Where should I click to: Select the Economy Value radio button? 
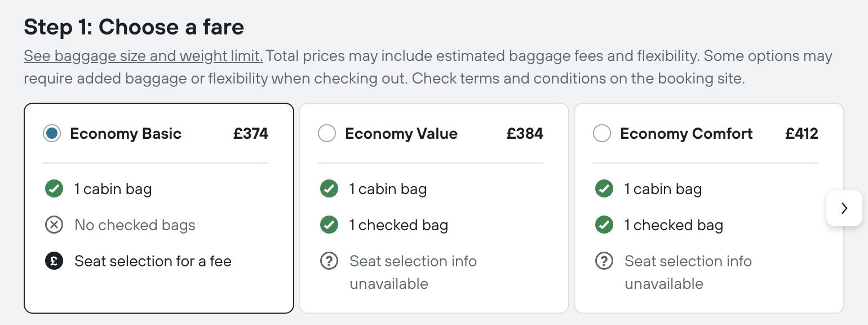327,134
